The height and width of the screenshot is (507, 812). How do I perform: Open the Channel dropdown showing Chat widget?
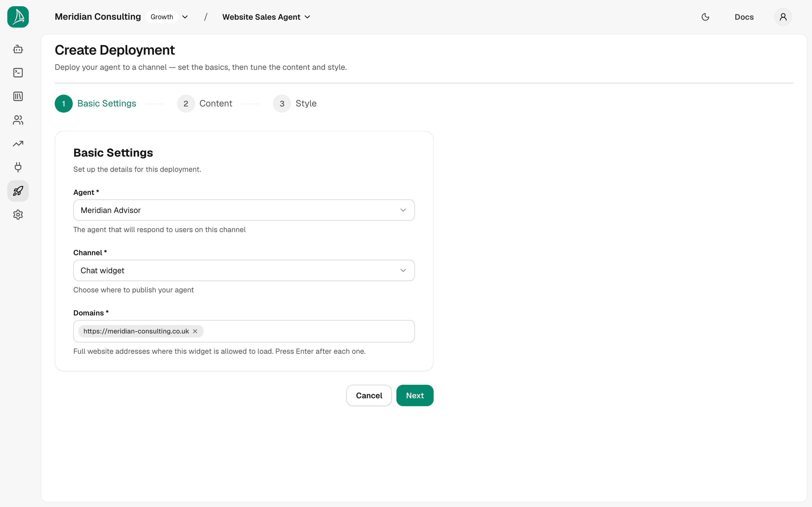click(244, 270)
